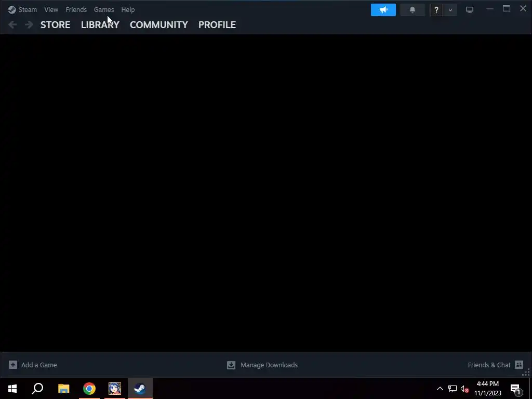The image size is (532, 399).
Task: Open the Windows Action Center notifications
Action: 516,389
